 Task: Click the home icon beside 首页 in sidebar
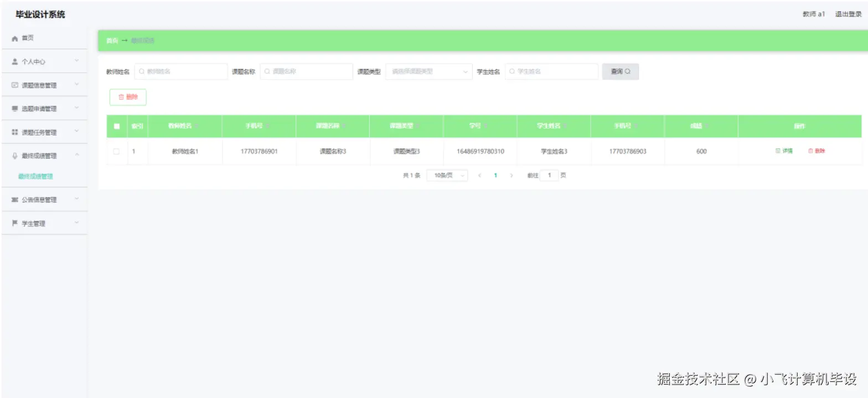click(x=15, y=38)
